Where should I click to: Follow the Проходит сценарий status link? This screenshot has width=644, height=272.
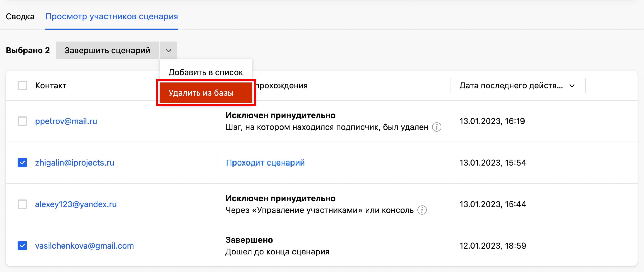[265, 163]
